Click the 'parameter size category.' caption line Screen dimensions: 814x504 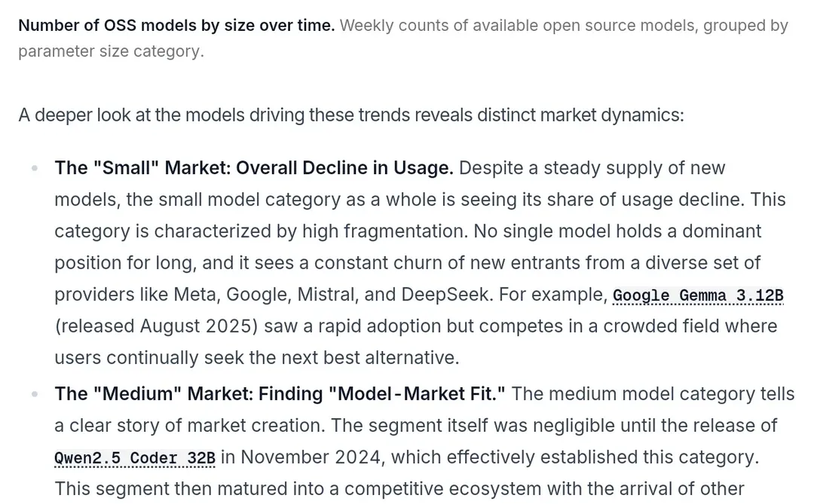[x=111, y=51]
